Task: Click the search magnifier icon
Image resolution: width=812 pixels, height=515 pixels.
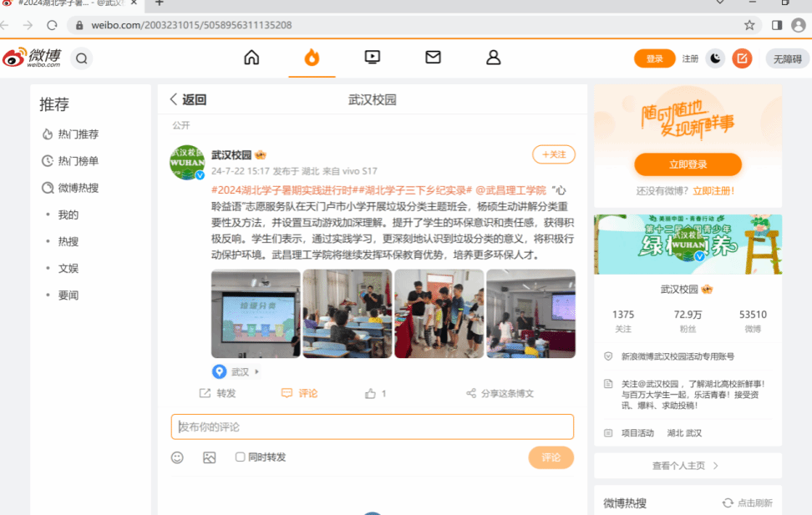Action: point(82,58)
